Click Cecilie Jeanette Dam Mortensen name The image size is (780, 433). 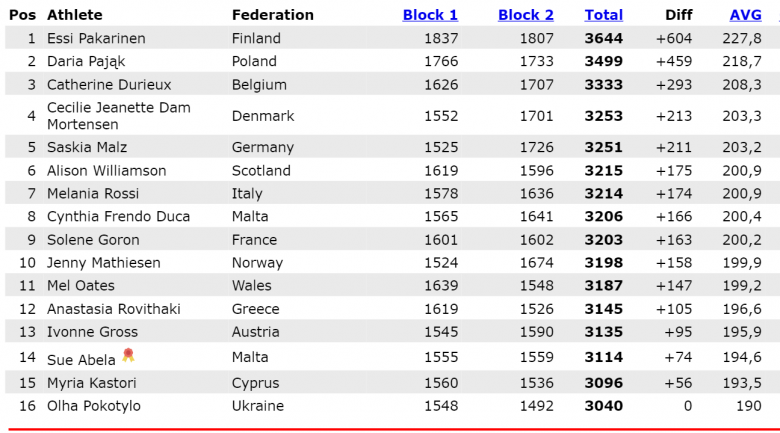click(118, 116)
